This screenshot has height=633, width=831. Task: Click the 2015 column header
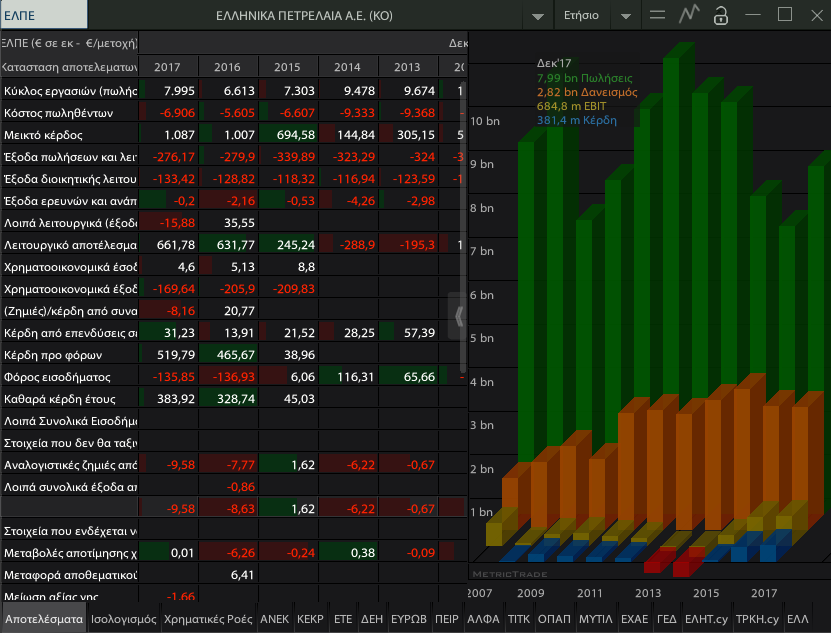[x=287, y=67]
